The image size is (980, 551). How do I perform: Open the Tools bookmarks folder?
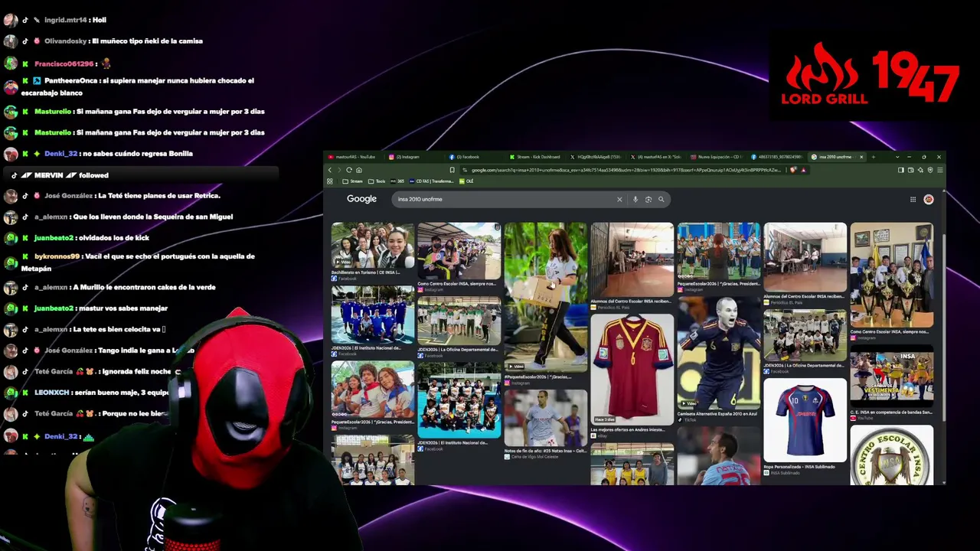pyautogui.click(x=377, y=181)
